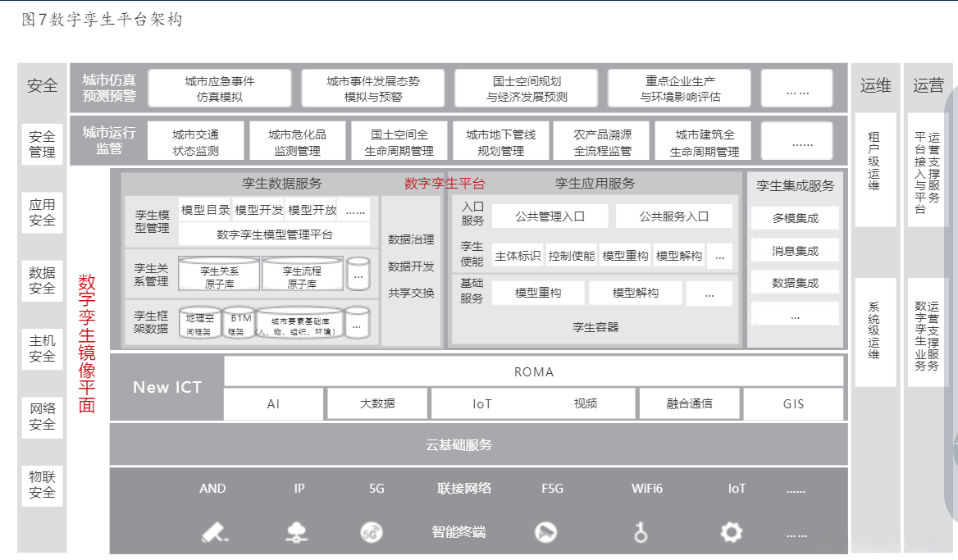Select the 公共服务入口 box
This screenshot has width=958, height=560.
click(674, 216)
